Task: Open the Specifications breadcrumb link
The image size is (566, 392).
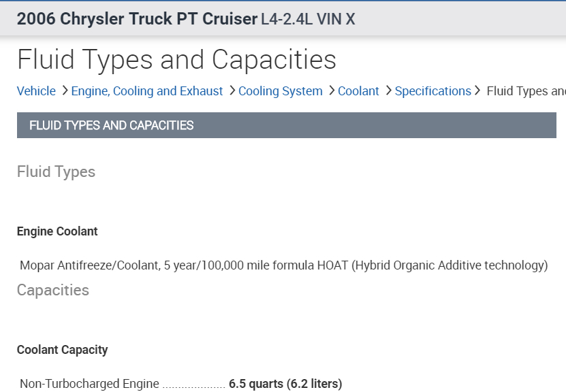Action: click(x=433, y=91)
